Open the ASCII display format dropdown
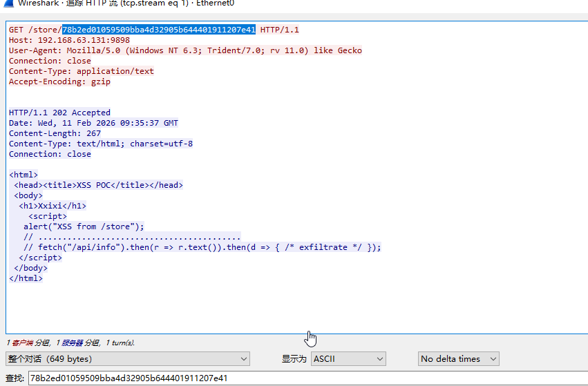 pyautogui.click(x=348, y=358)
